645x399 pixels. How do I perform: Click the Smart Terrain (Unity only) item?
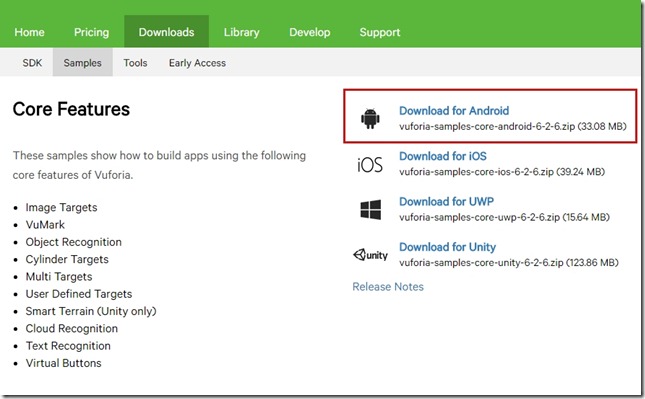(91, 311)
